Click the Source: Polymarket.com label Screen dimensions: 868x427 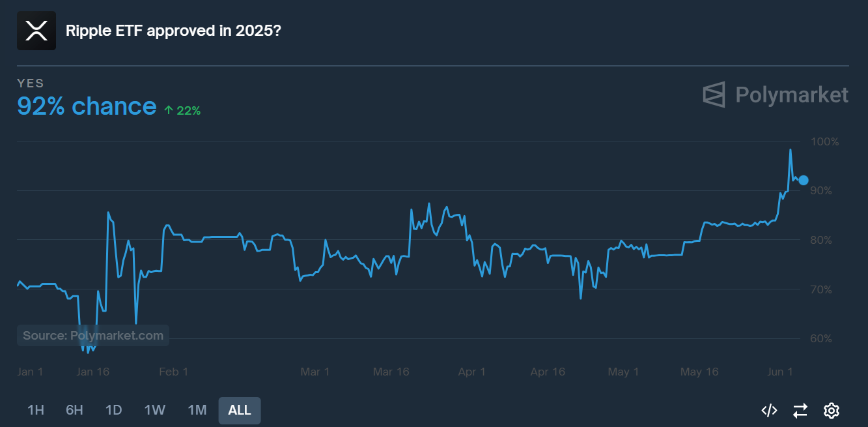click(93, 336)
